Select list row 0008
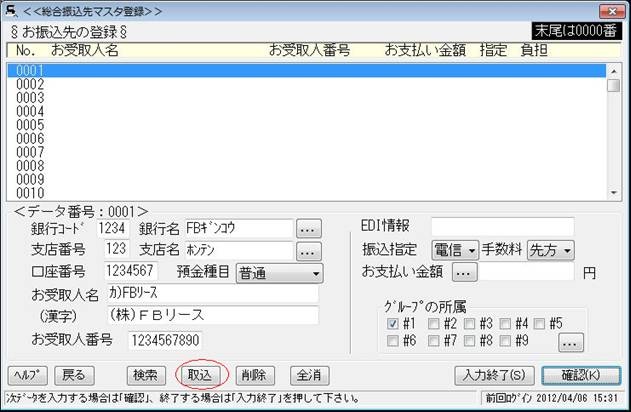Viewport: 631px width, 412px height. [x=307, y=166]
